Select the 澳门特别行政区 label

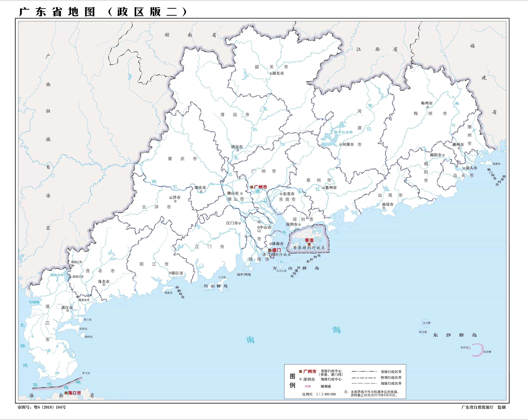(x=277, y=255)
